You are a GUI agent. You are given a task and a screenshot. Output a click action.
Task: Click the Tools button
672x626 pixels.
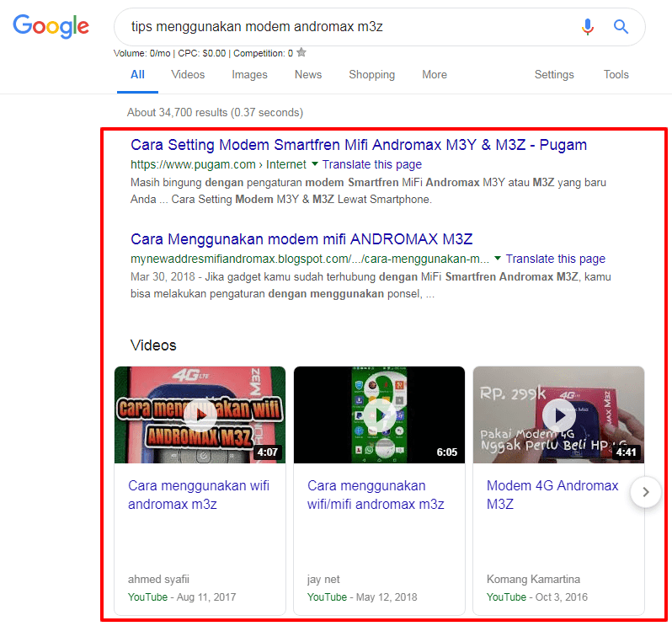(616, 75)
